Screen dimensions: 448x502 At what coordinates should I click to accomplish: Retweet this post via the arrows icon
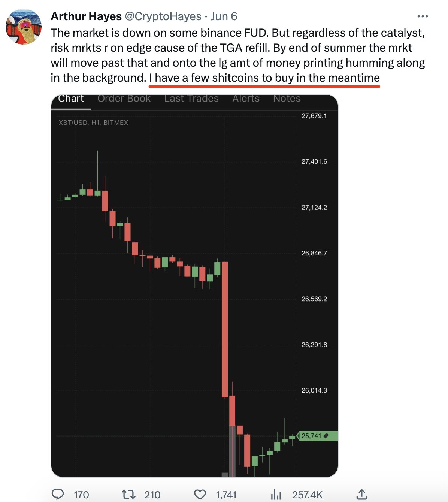pos(128,494)
